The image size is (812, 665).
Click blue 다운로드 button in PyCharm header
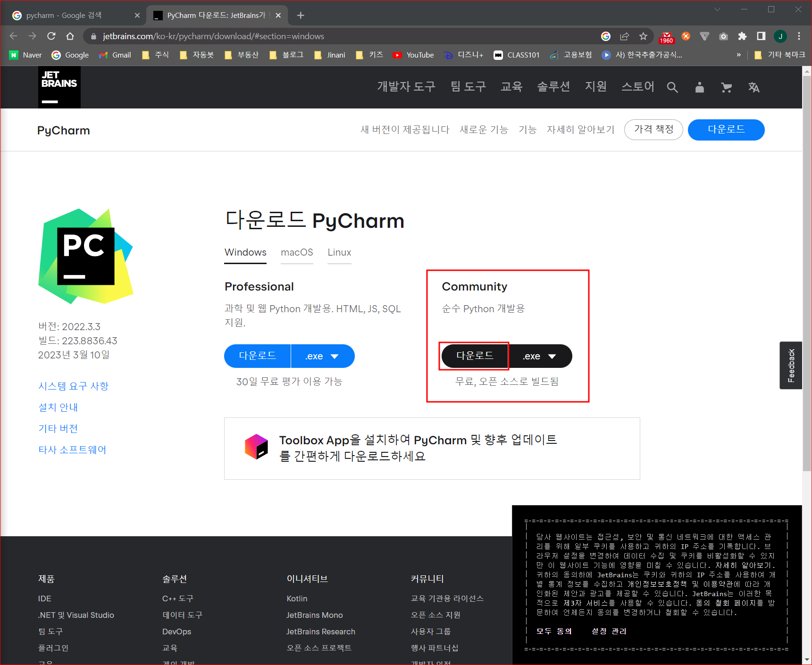(x=726, y=130)
